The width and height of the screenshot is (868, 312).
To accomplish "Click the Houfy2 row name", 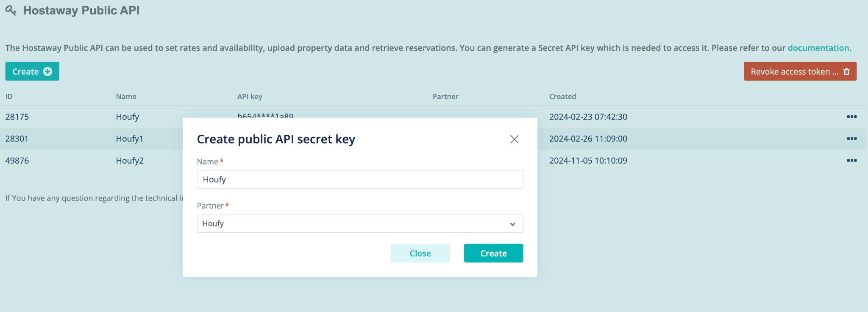I will point(130,161).
